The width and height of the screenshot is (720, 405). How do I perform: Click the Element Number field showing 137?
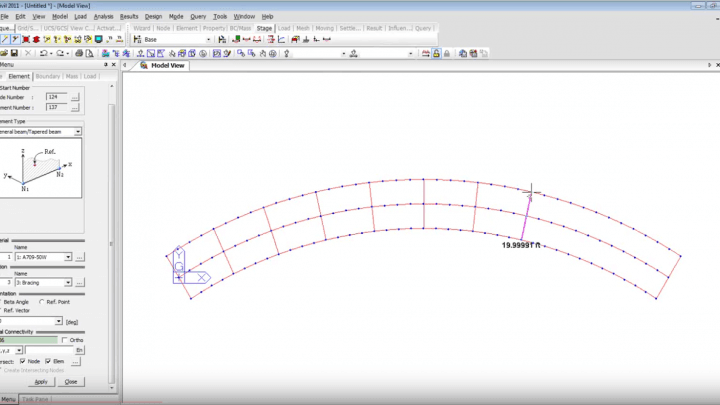pos(56,107)
